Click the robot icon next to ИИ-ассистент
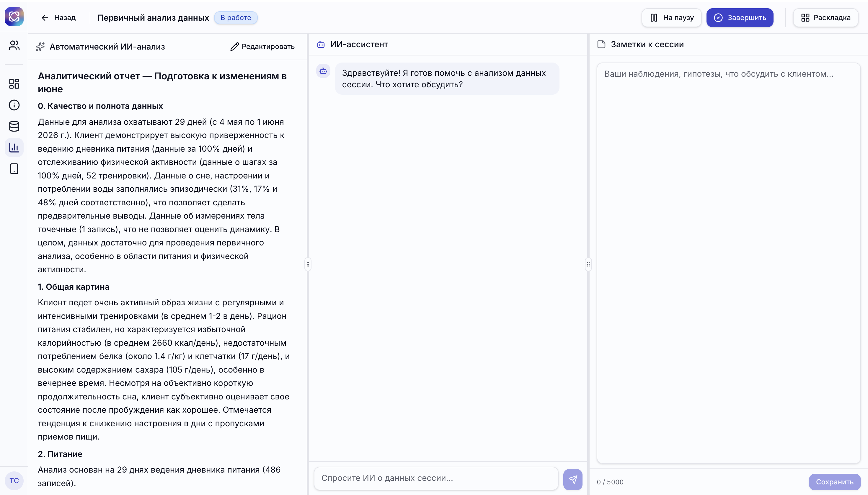The image size is (868, 495). coord(321,44)
